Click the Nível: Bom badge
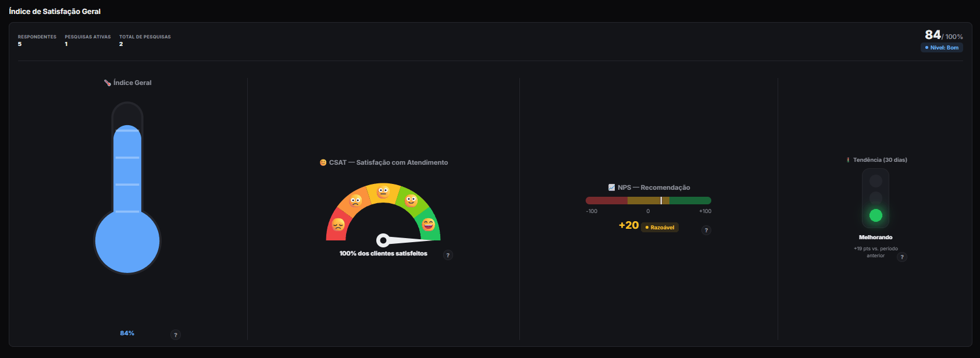The width and height of the screenshot is (980, 358). 942,48
